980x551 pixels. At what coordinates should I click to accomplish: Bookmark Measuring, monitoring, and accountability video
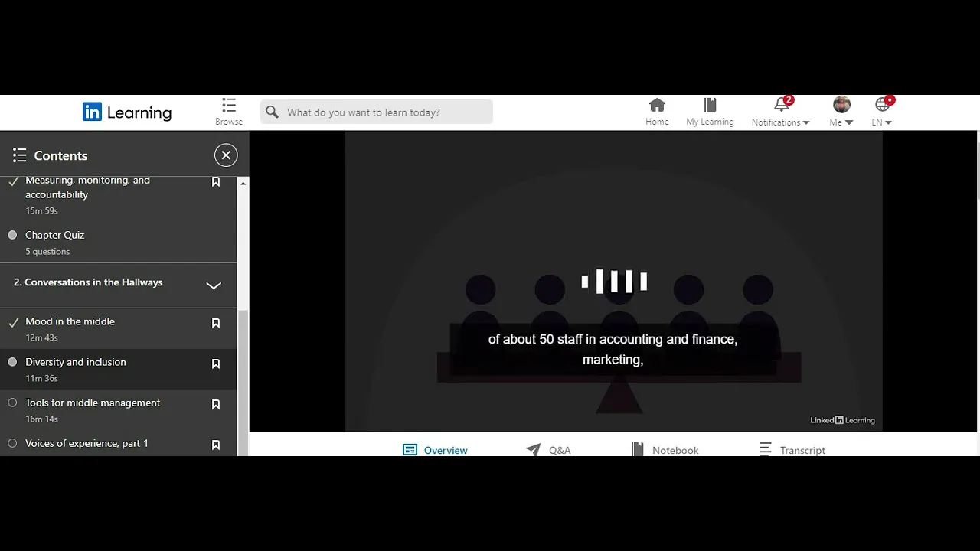(216, 182)
